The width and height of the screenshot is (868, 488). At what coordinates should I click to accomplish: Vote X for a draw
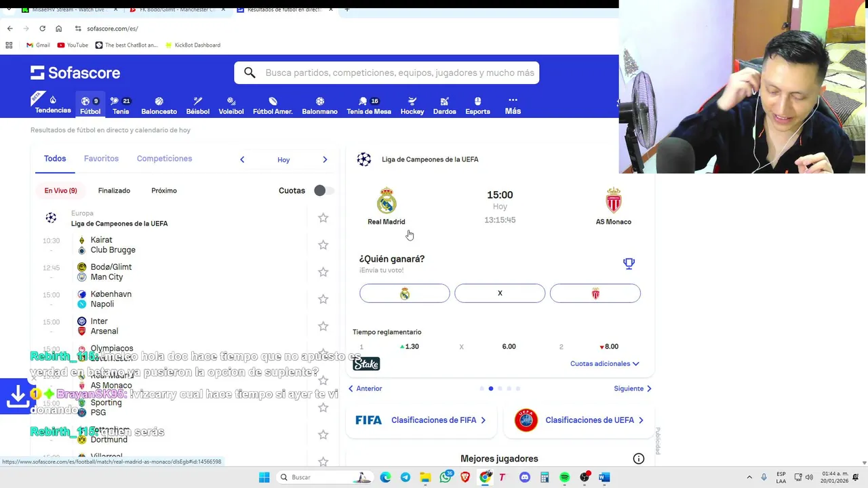pyautogui.click(x=500, y=293)
